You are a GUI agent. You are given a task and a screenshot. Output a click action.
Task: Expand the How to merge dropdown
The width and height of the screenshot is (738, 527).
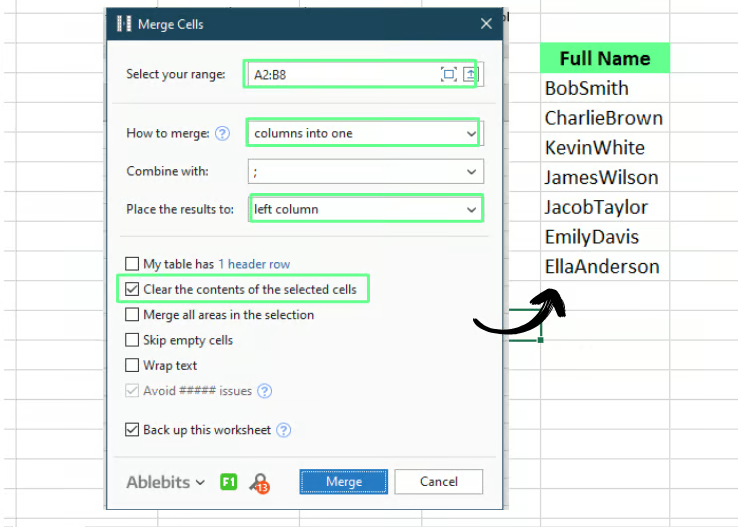tap(471, 133)
